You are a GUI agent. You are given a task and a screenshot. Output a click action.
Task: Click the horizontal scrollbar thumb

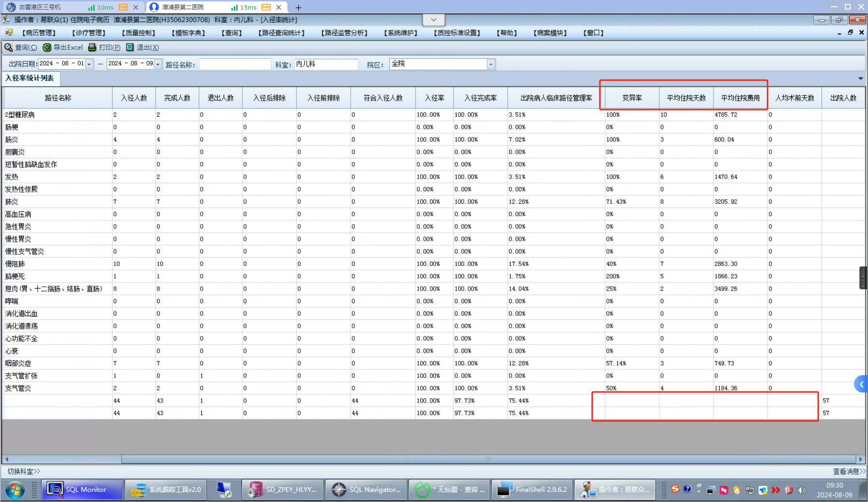click(488, 459)
